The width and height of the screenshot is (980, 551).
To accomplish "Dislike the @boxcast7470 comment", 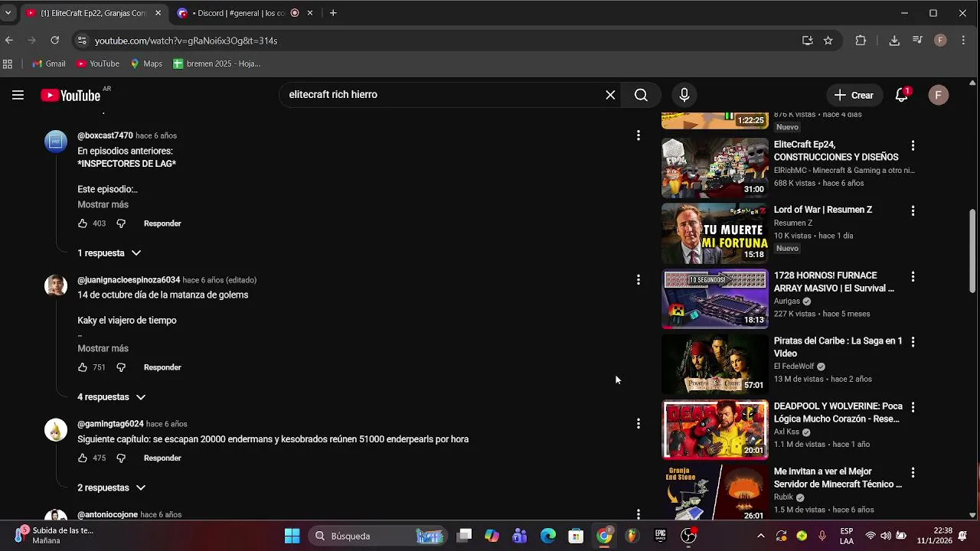I will 121,223.
